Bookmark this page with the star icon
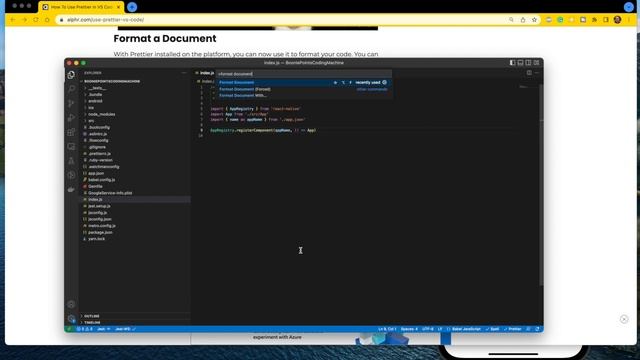The width and height of the screenshot is (640, 360). 534,20
